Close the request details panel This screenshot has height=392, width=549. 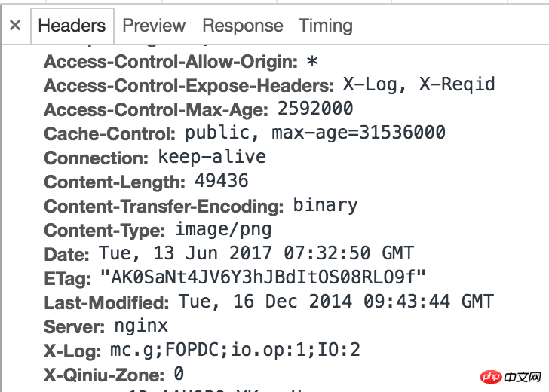(15, 25)
